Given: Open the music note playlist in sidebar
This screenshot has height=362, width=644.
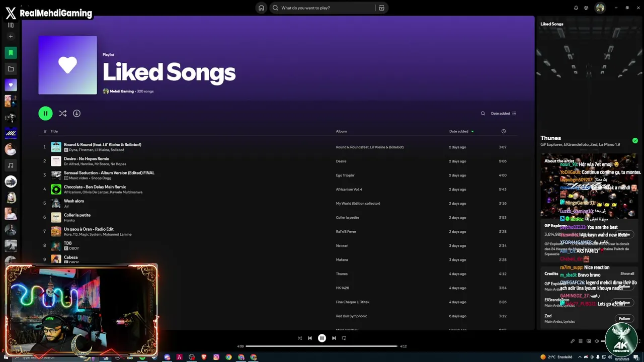Looking at the screenshot, I should click(11, 165).
